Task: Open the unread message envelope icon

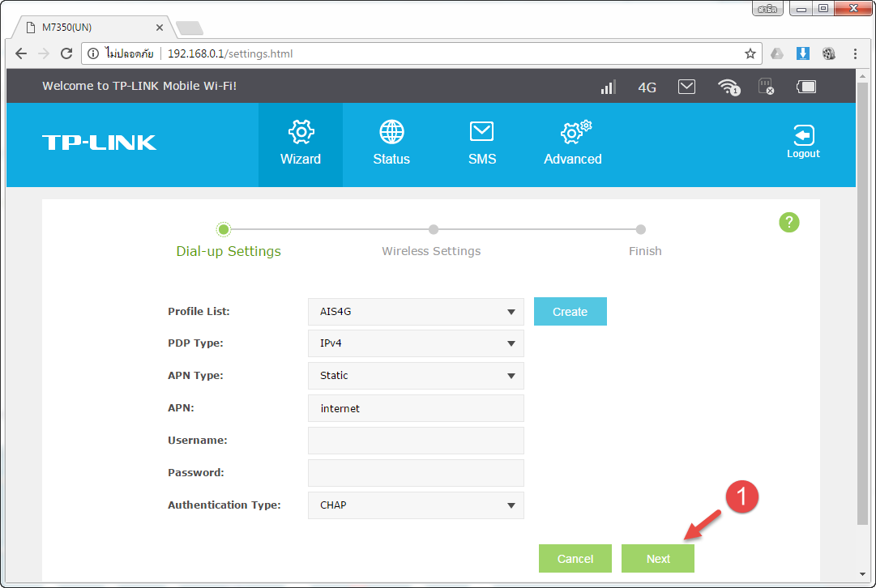Action: tap(686, 87)
